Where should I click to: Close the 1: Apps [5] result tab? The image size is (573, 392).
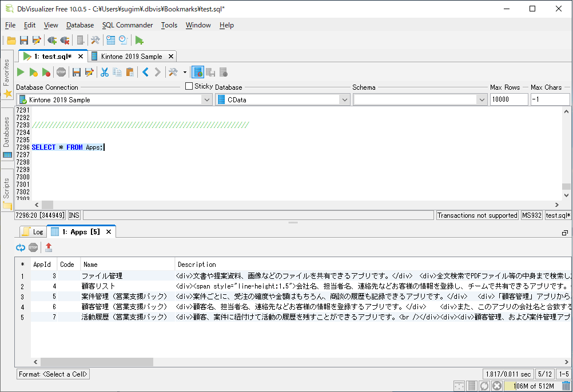109,232
